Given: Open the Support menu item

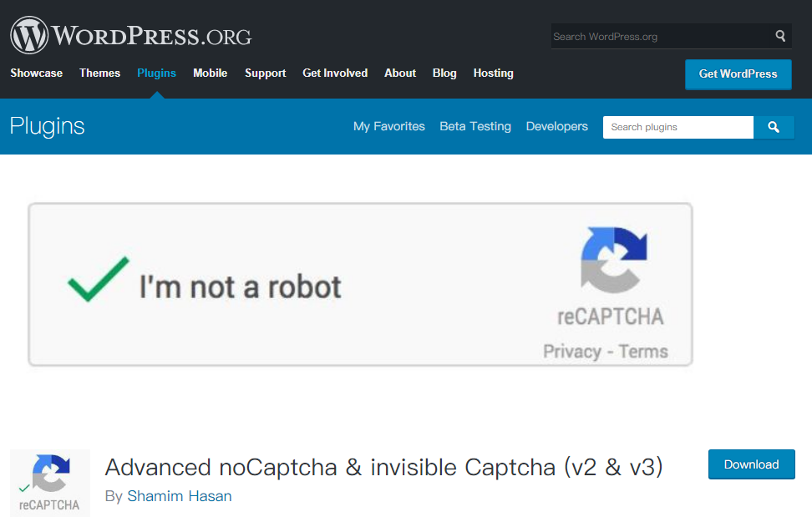Looking at the screenshot, I should (265, 73).
